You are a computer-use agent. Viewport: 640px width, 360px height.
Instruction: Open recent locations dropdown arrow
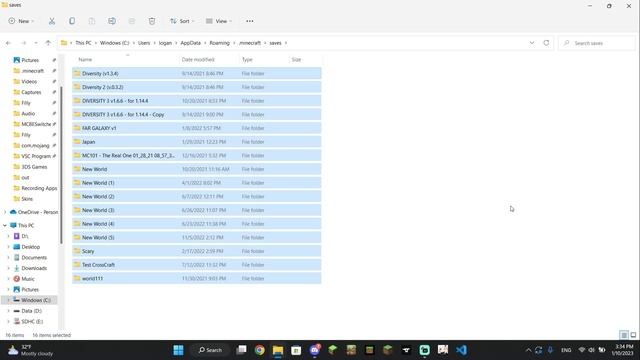click(x=36, y=43)
